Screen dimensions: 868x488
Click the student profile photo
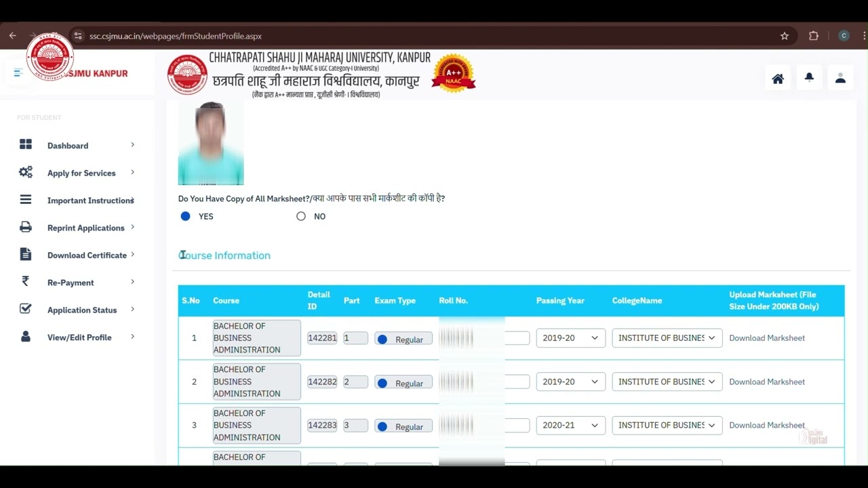tap(211, 143)
